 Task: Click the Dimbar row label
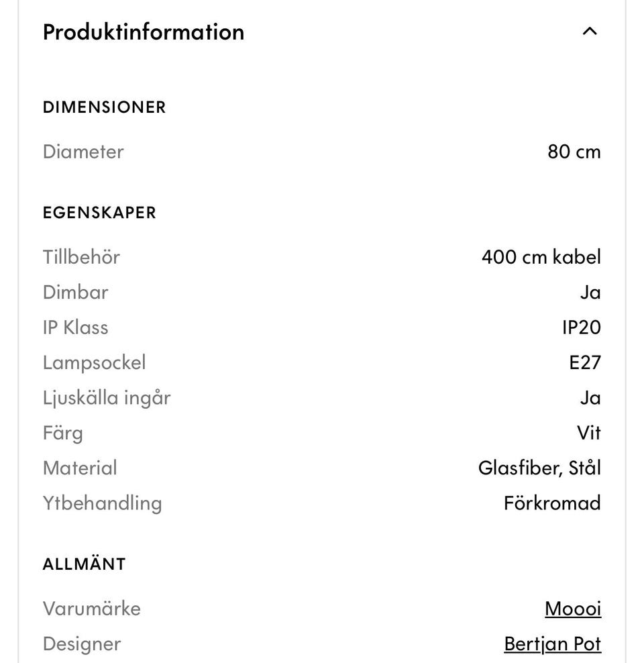point(75,293)
